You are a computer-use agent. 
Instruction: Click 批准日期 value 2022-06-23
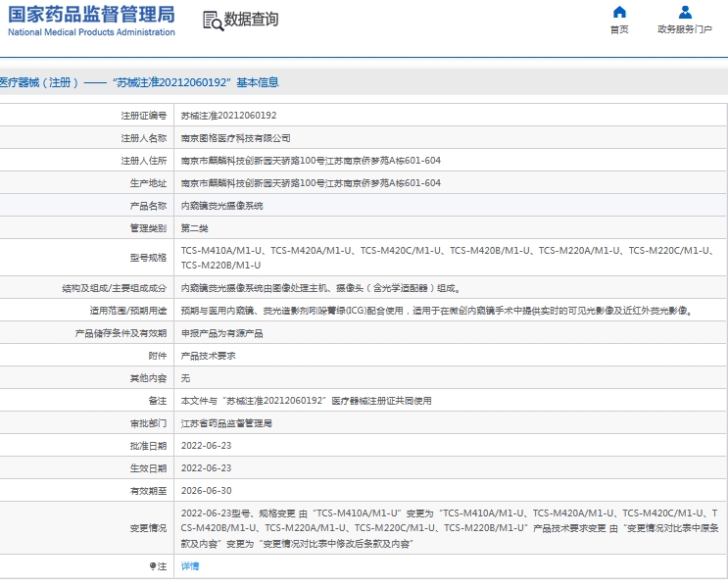[x=206, y=446]
